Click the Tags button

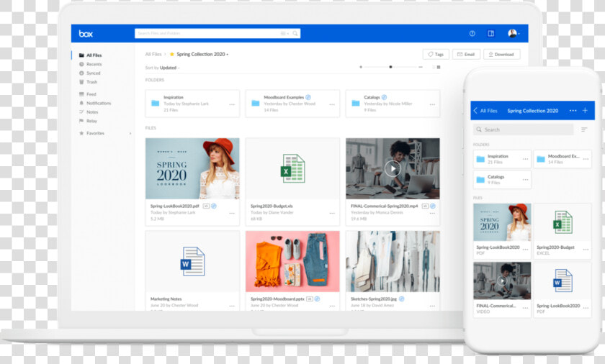coord(436,54)
